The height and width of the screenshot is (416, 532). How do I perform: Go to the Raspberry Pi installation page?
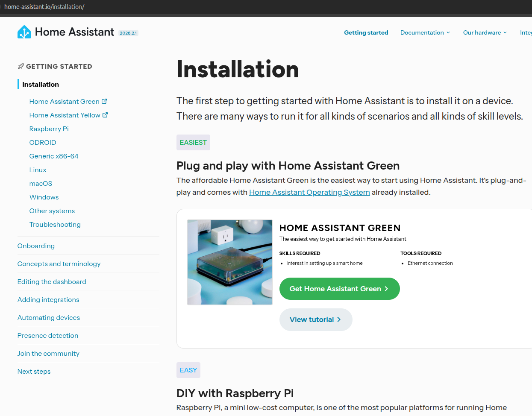click(x=49, y=129)
